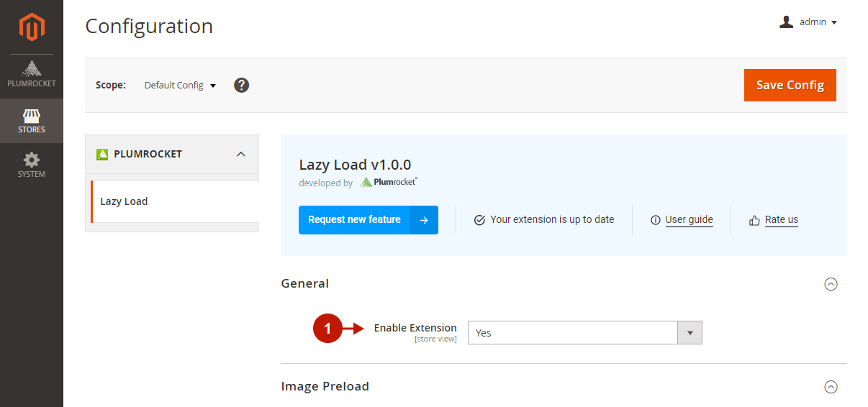Click the arrow on Request new feature
The image size is (868, 407).
(424, 220)
